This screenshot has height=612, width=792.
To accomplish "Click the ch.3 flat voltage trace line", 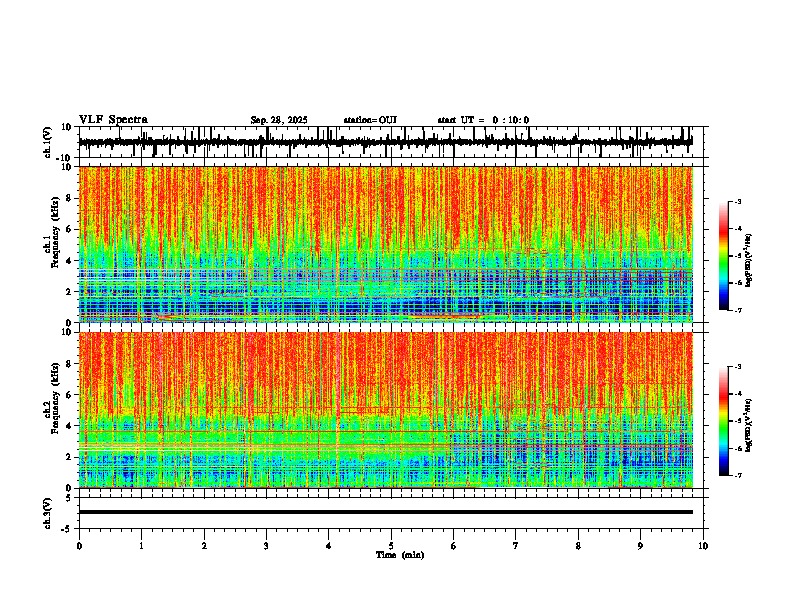I will coord(386,512).
